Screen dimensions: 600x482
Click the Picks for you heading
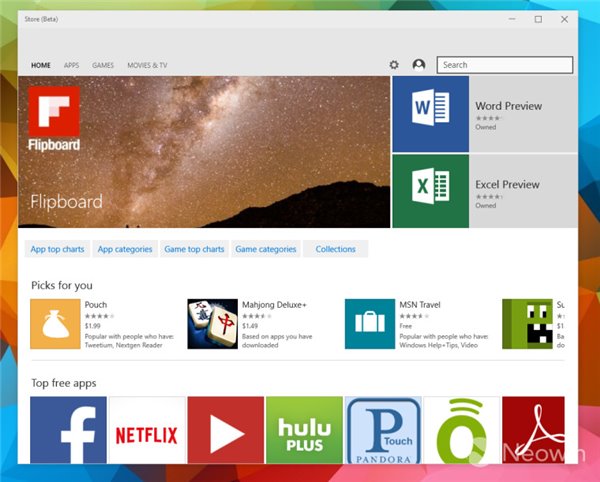pyautogui.click(x=62, y=285)
